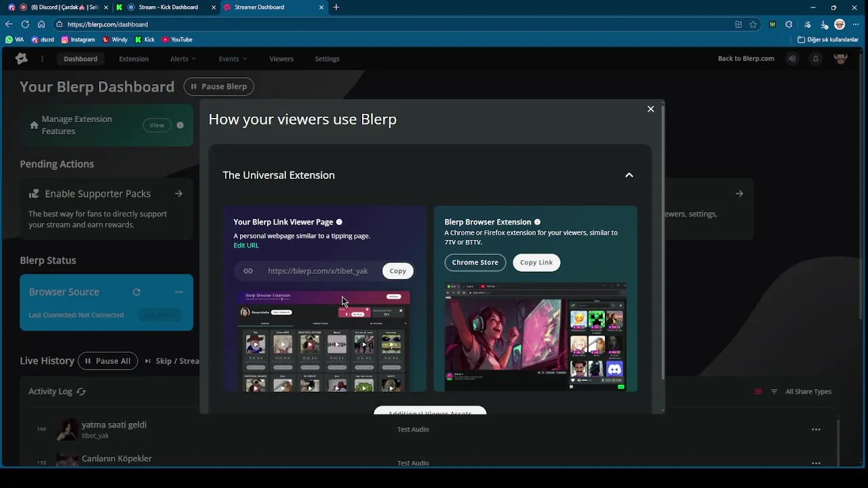Open the notifications bell

tap(816, 58)
